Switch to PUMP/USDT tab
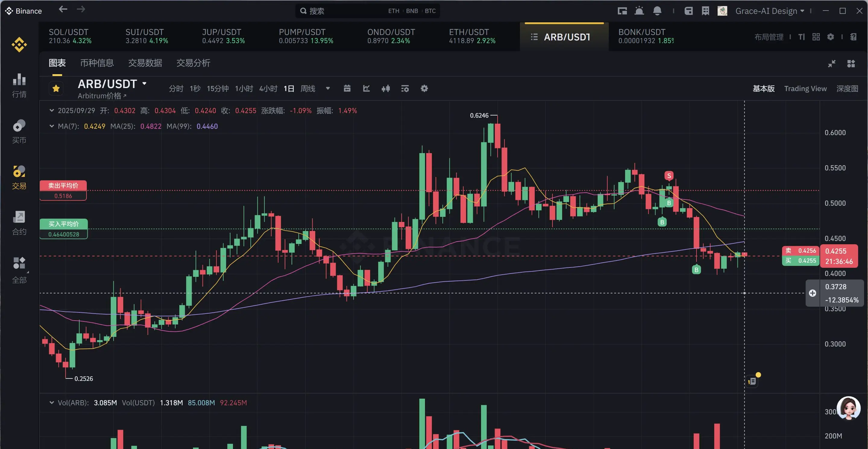Viewport: 868px width, 449px height. click(x=306, y=36)
